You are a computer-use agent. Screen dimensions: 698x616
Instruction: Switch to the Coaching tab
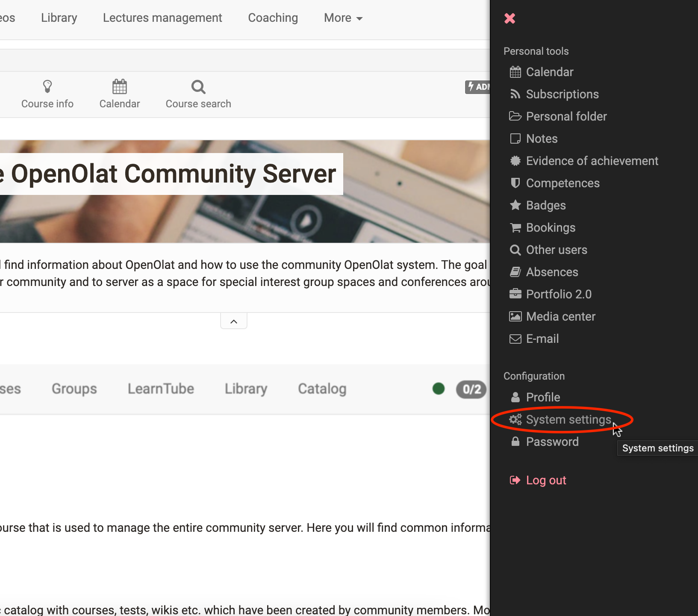pyautogui.click(x=273, y=18)
